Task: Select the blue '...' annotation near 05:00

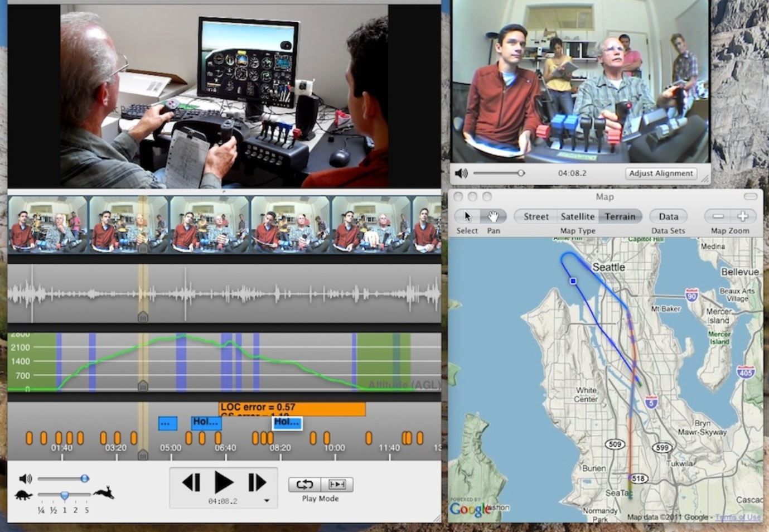Action: (x=167, y=423)
